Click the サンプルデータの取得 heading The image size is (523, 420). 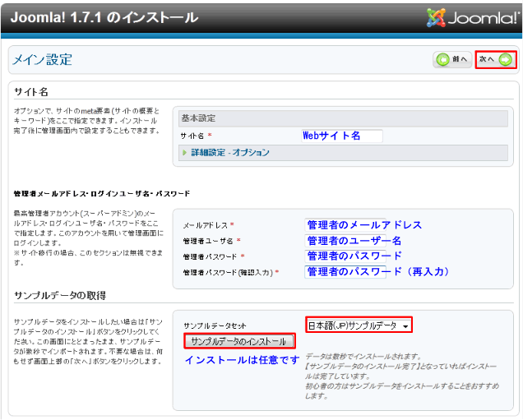(60, 295)
